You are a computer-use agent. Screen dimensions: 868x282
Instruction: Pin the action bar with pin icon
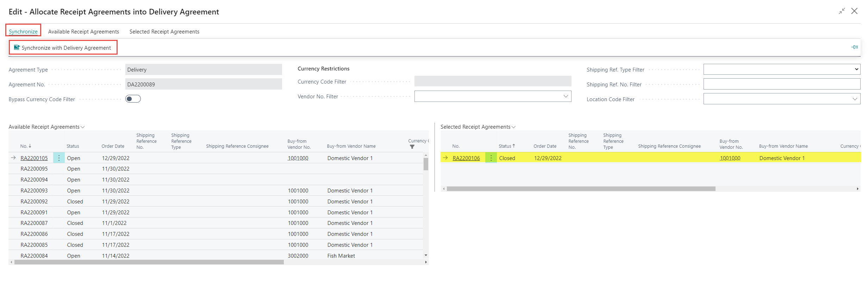coord(855,47)
